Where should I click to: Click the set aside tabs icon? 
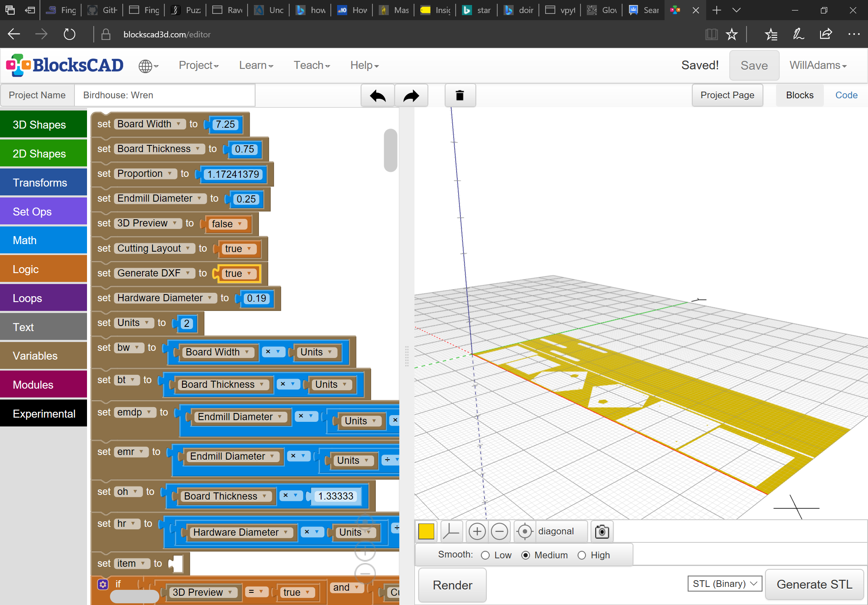(29, 10)
